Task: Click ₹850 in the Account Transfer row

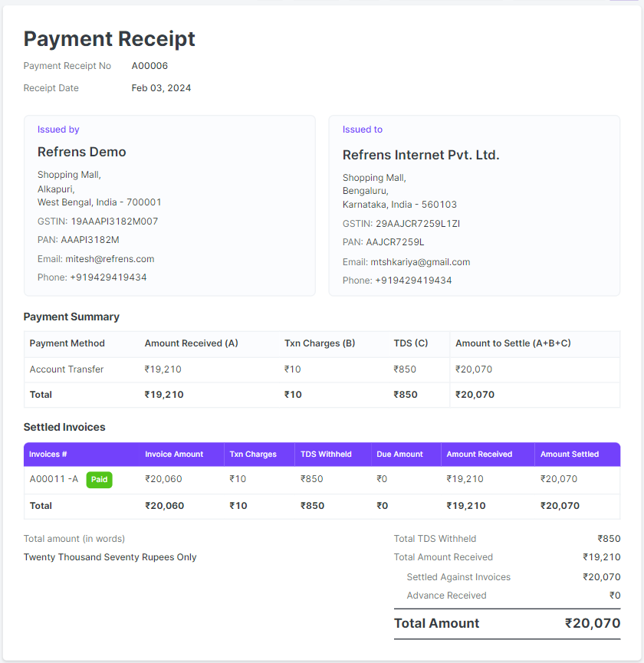Action: pyautogui.click(x=405, y=369)
